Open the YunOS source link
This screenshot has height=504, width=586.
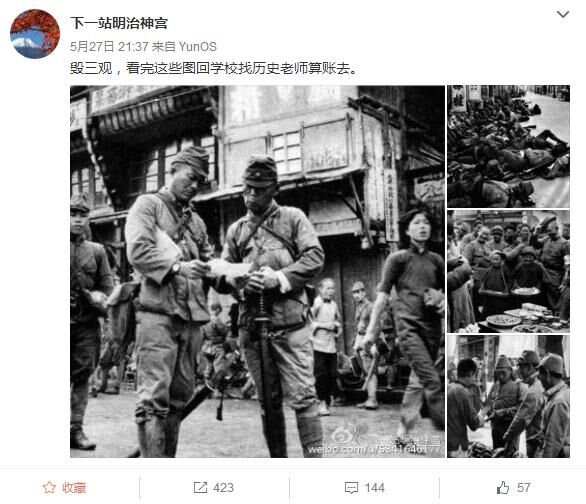coord(197,46)
